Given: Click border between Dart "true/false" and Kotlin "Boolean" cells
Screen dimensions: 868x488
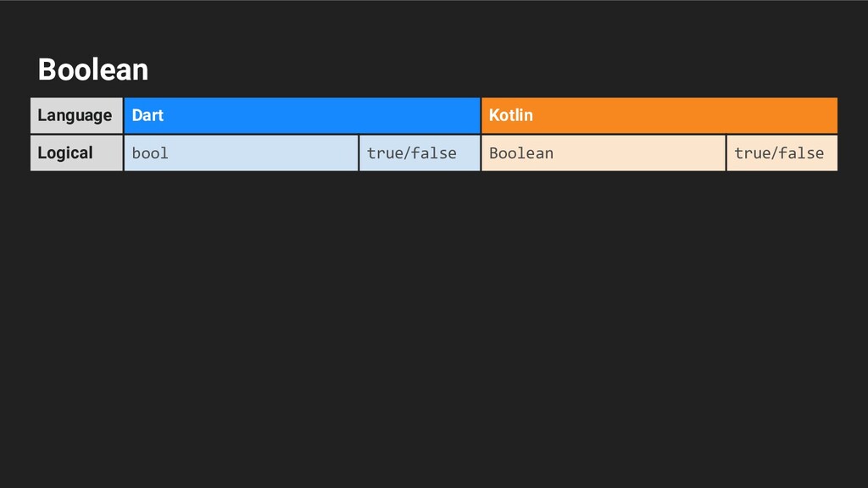Looking at the screenshot, I should (x=481, y=153).
